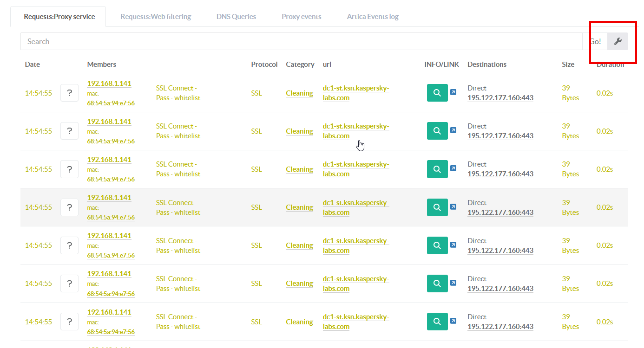Click destination 195.122.177.160:443 in the first row

point(500,98)
